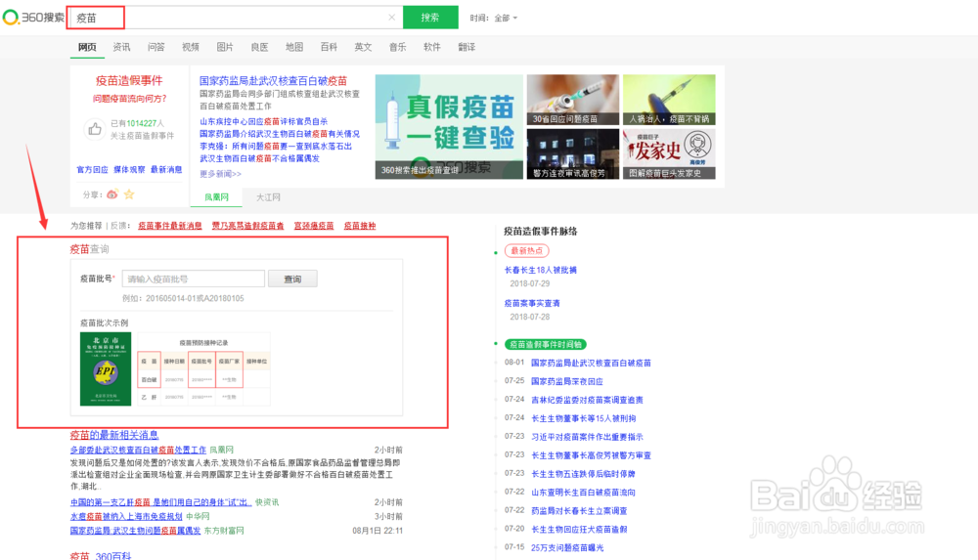Open 长春长生18人被批捕 link
The image size is (978, 560).
[540, 270]
